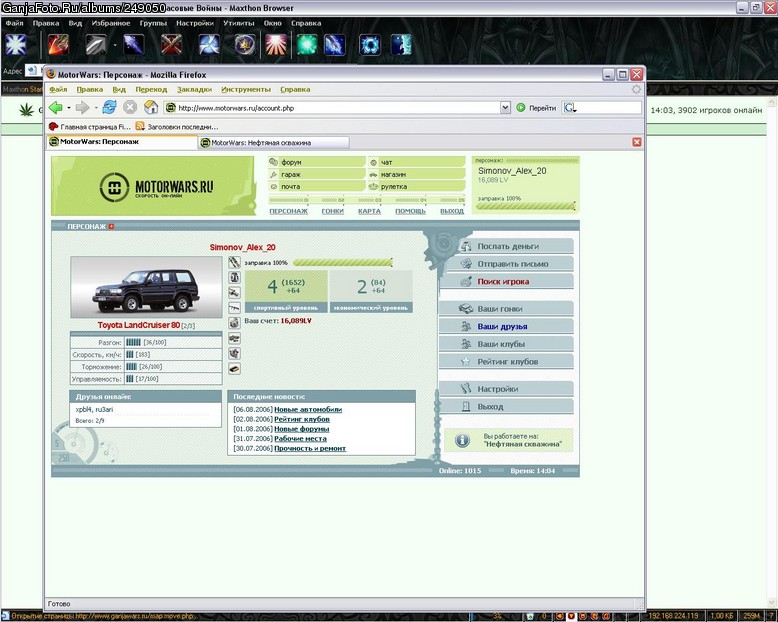Viewport: 778px width, 622px height.
Task: Click the blue ice shard icon in Maxthon
Action: 133,45
